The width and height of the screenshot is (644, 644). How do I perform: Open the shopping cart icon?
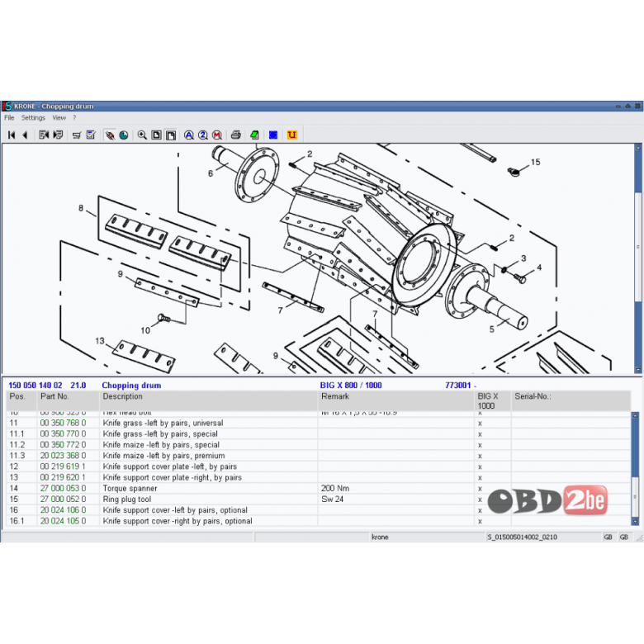77,135
